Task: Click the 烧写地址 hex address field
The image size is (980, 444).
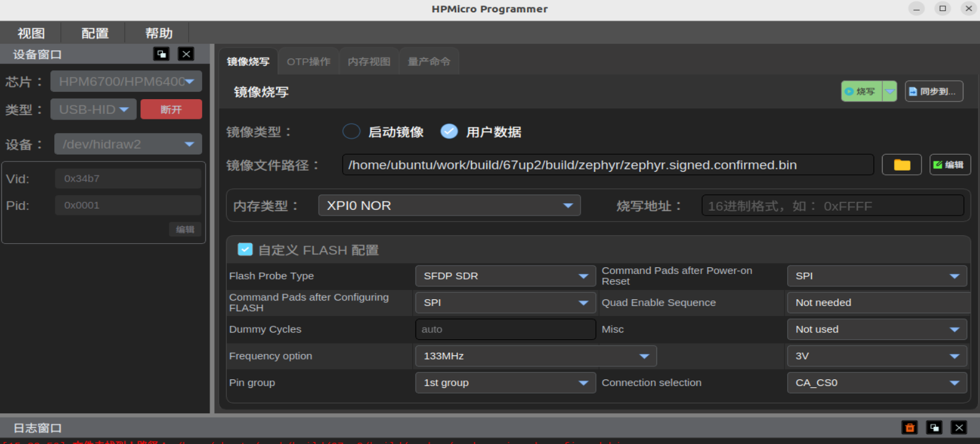Action: pyautogui.click(x=833, y=206)
